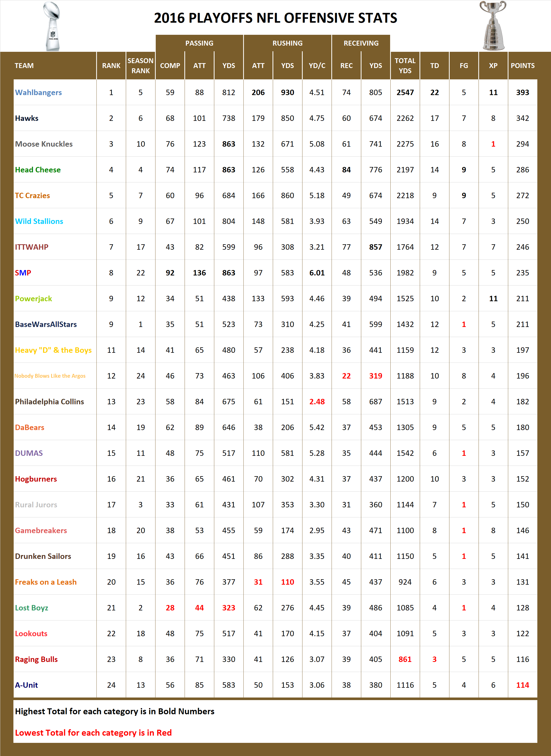Click the bold 930 rushing yards value
This screenshot has height=756, width=551.
(287, 92)
